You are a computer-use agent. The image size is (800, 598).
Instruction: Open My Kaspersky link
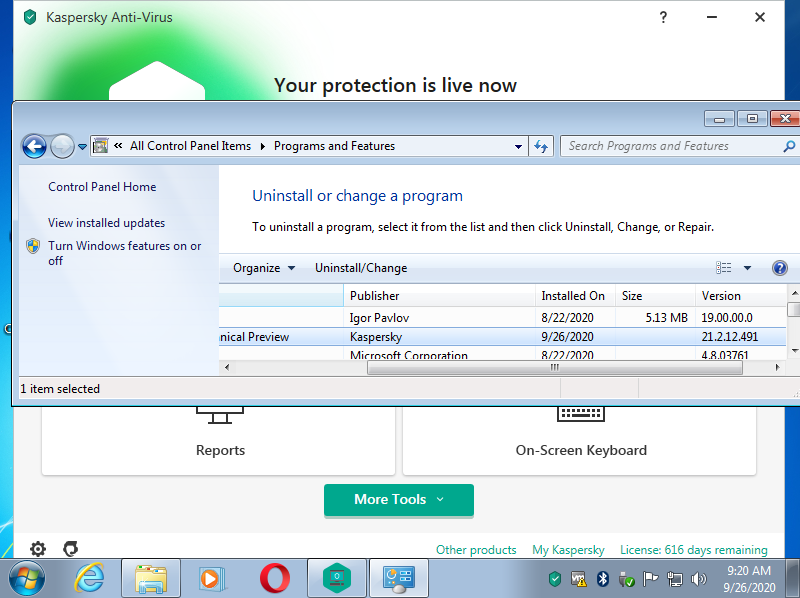click(x=568, y=550)
